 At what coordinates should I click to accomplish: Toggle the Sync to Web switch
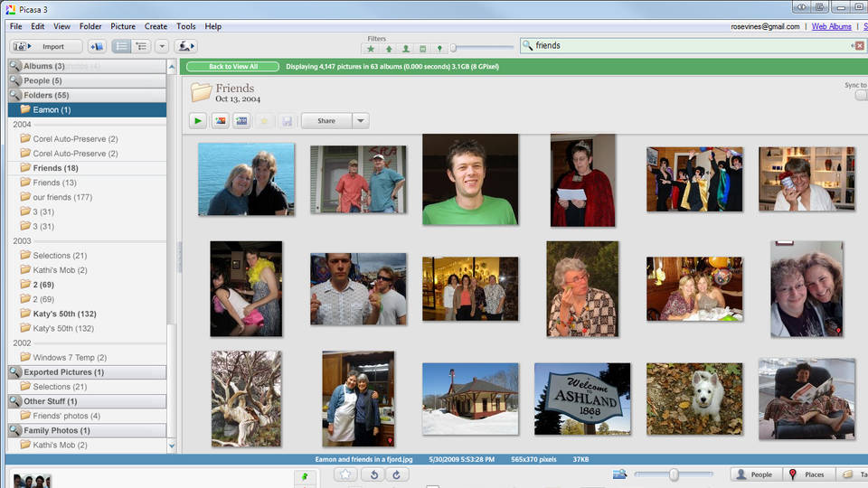[861, 95]
